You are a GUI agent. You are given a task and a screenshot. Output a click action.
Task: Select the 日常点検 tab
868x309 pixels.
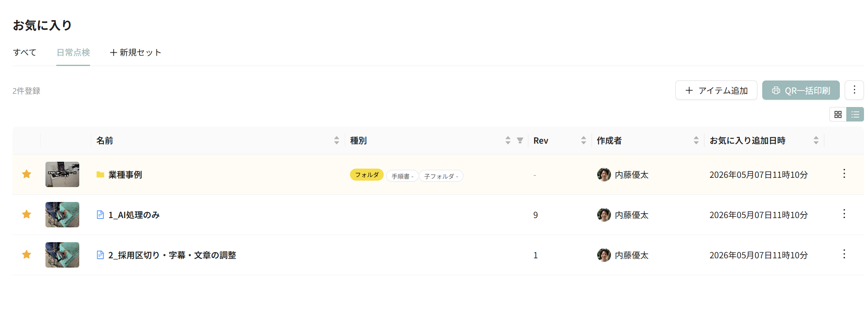tap(73, 53)
